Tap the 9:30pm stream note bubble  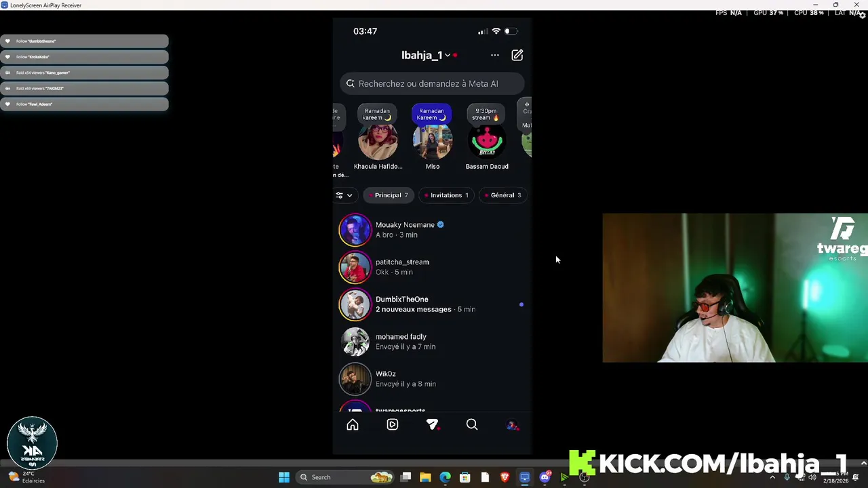(486, 114)
